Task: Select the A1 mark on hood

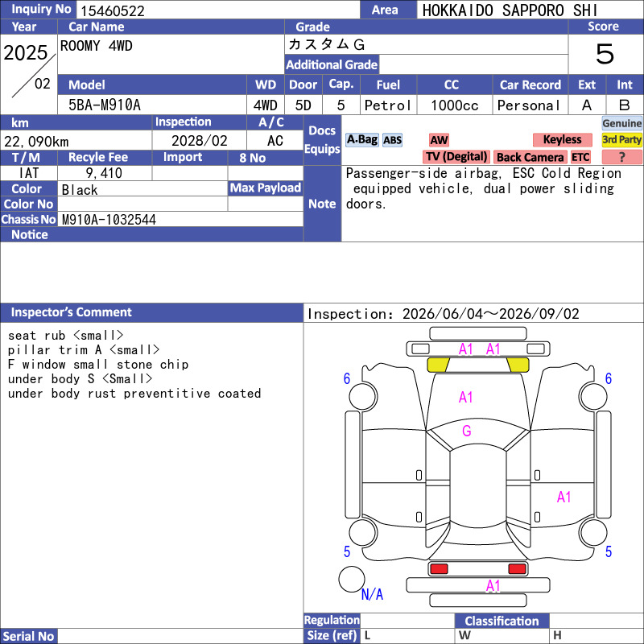Action: pyautogui.click(x=466, y=397)
